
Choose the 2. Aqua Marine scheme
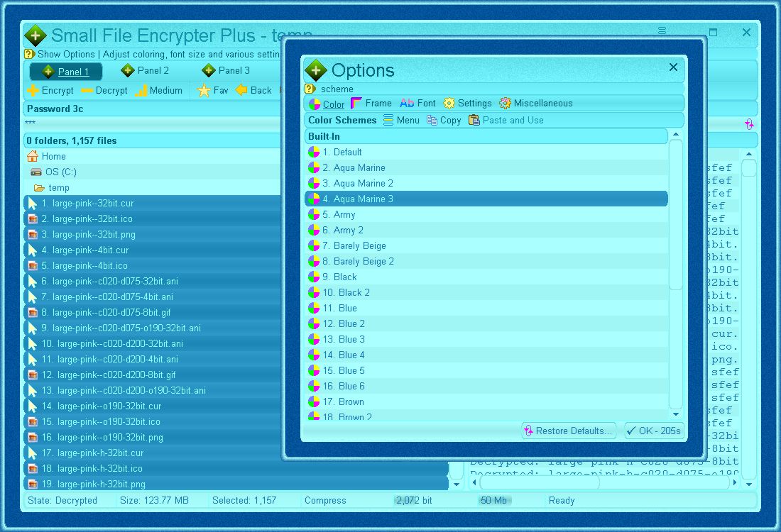(x=486, y=167)
